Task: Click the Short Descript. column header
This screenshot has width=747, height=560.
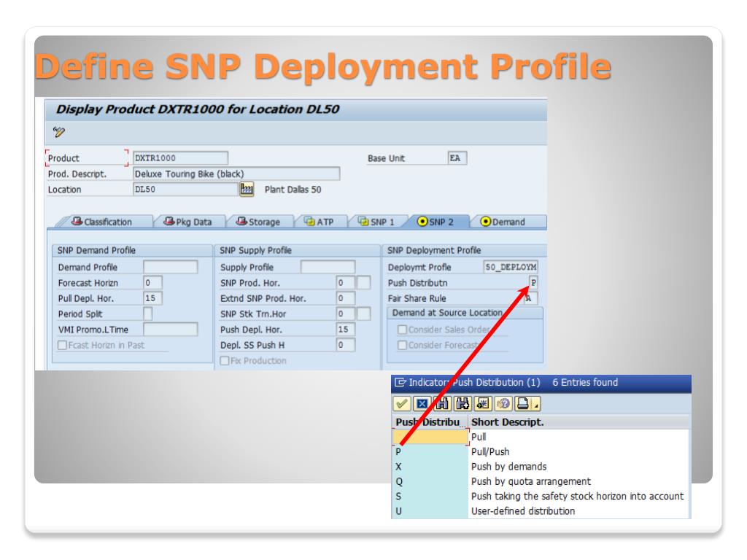Action: [x=578, y=422]
